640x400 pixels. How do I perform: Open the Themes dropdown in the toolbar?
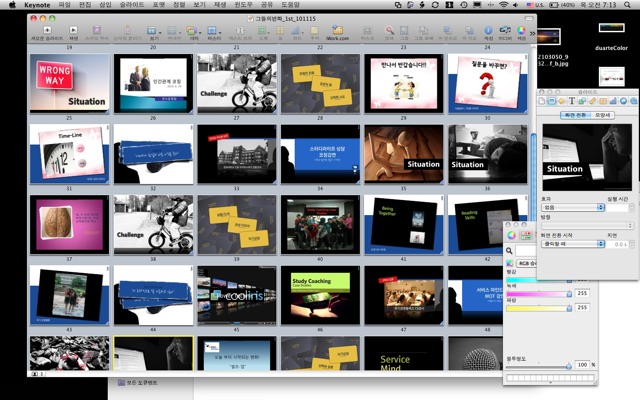tap(193, 31)
